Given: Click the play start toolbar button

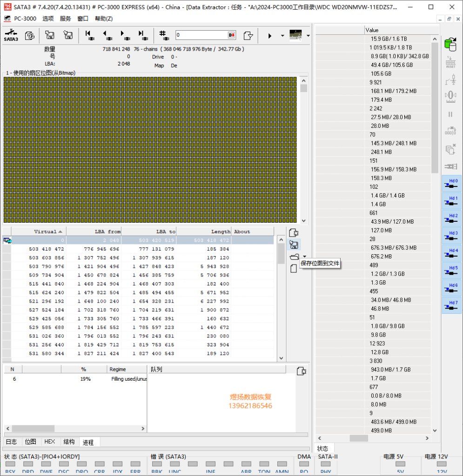Looking at the screenshot, I should (269, 36).
